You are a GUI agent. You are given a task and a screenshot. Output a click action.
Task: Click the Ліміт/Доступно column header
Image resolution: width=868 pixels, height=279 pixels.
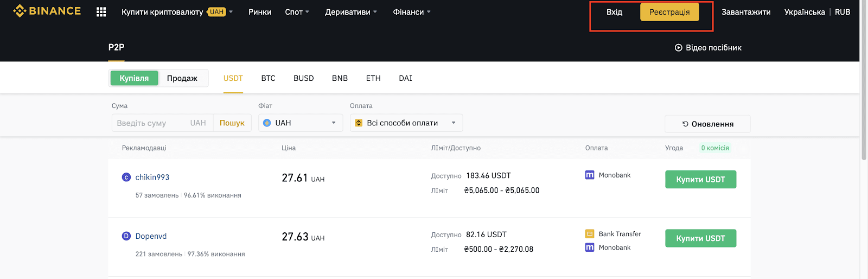[456, 148]
